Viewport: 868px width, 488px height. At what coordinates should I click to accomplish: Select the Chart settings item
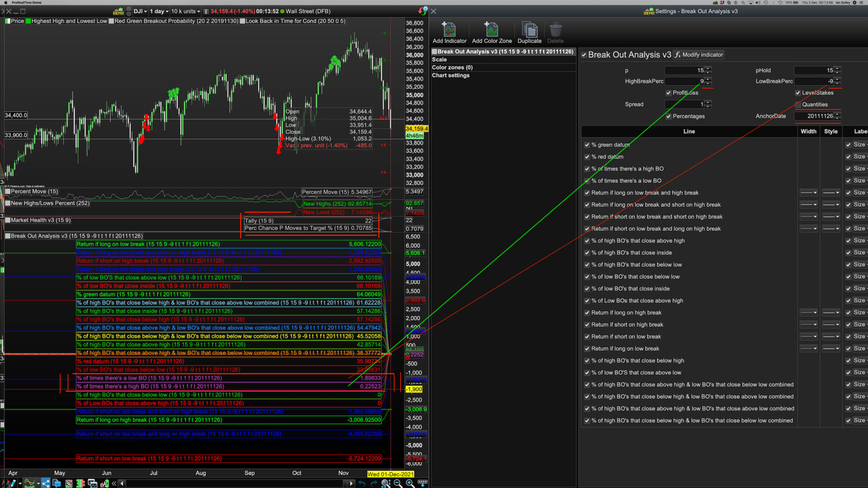451,75
